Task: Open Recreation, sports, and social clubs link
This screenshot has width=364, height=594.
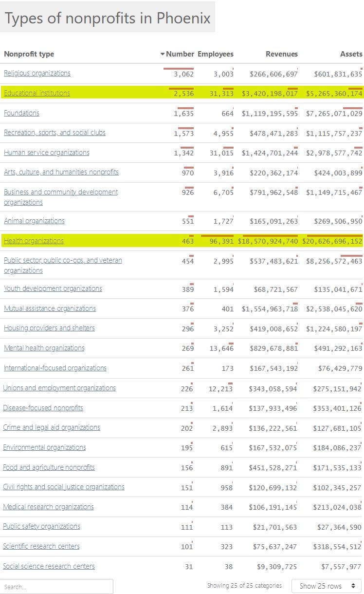Action: pos(55,133)
